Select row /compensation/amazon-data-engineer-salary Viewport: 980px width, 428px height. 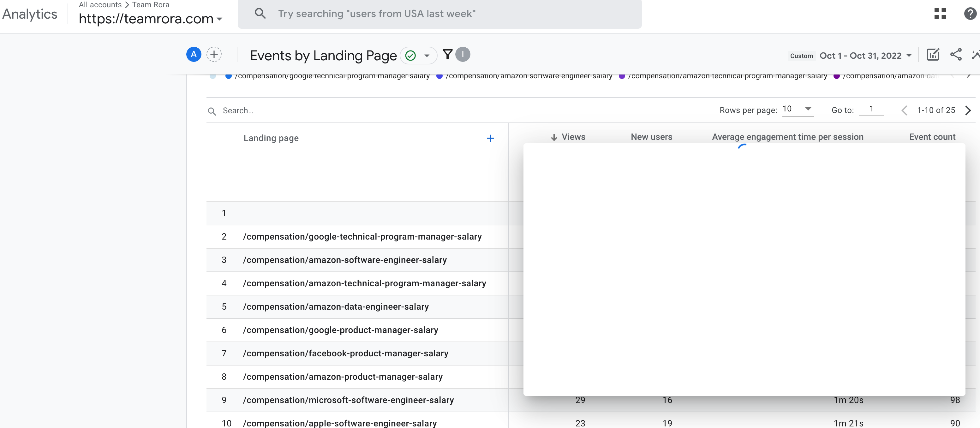tap(336, 306)
